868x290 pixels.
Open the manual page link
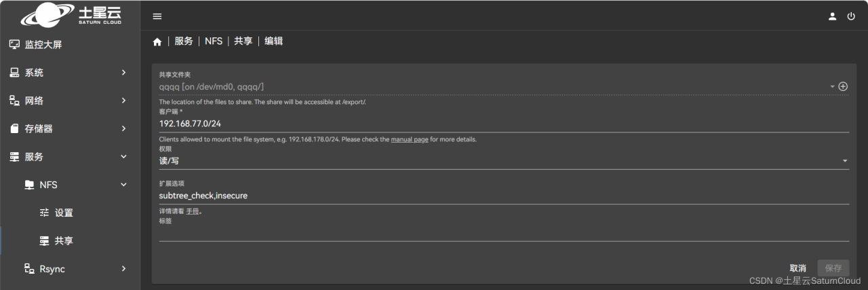point(409,139)
